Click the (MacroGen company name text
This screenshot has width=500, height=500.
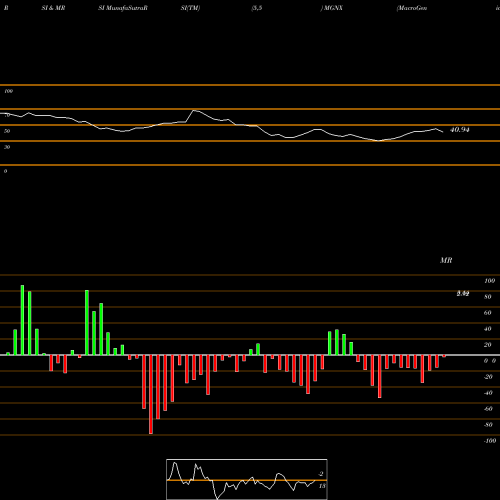412,8
